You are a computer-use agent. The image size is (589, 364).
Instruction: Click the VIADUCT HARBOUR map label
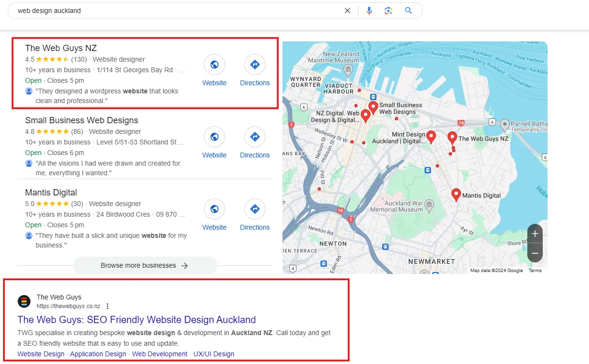click(x=338, y=88)
